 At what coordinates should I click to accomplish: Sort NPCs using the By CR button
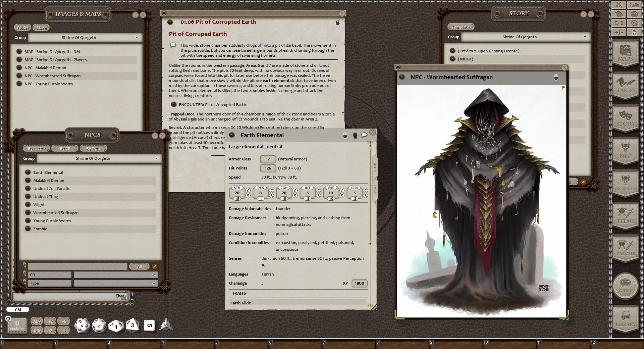click(65, 148)
